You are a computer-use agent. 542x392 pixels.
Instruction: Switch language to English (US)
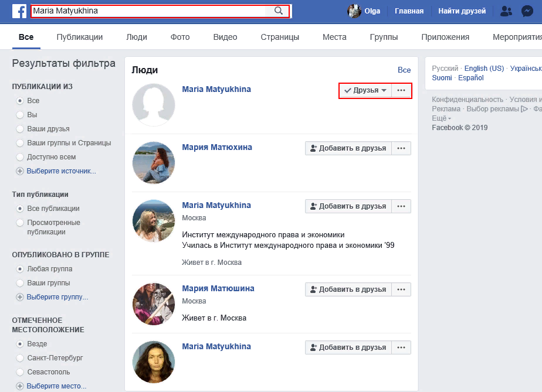coord(484,69)
